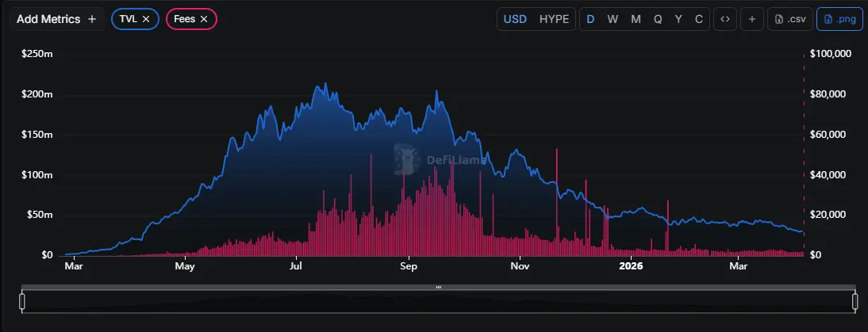
Task: Download chart data as .csv
Action: (x=789, y=19)
